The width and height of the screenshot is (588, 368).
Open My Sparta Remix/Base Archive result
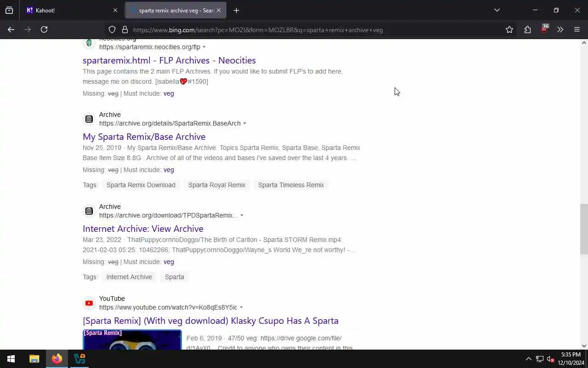coord(144,137)
